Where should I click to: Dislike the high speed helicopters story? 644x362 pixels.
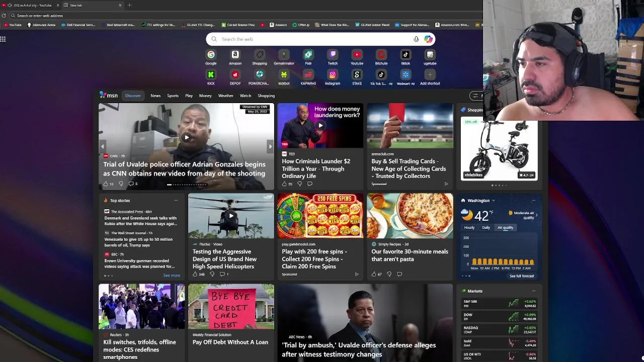[x=212, y=274]
